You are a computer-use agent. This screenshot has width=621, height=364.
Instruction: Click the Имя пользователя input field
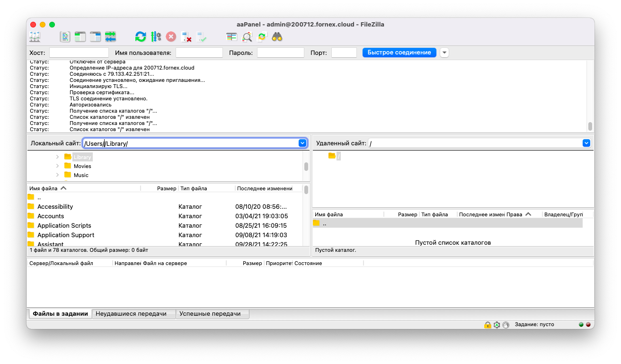pyautogui.click(x=199, y=53)
